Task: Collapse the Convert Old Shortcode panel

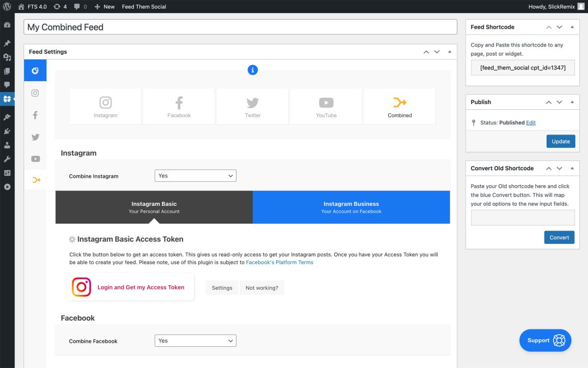Action: 572,168
